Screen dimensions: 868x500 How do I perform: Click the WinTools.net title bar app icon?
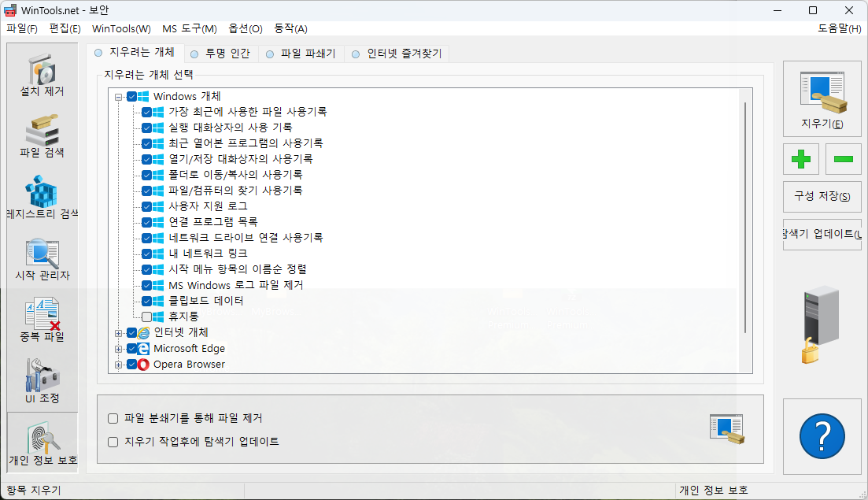click(10, 10)
